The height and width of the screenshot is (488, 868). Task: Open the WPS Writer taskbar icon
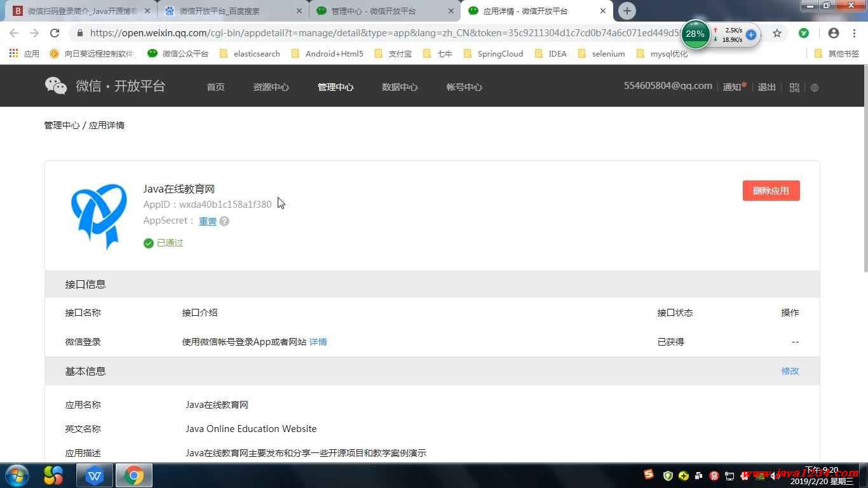click(95, 475)
